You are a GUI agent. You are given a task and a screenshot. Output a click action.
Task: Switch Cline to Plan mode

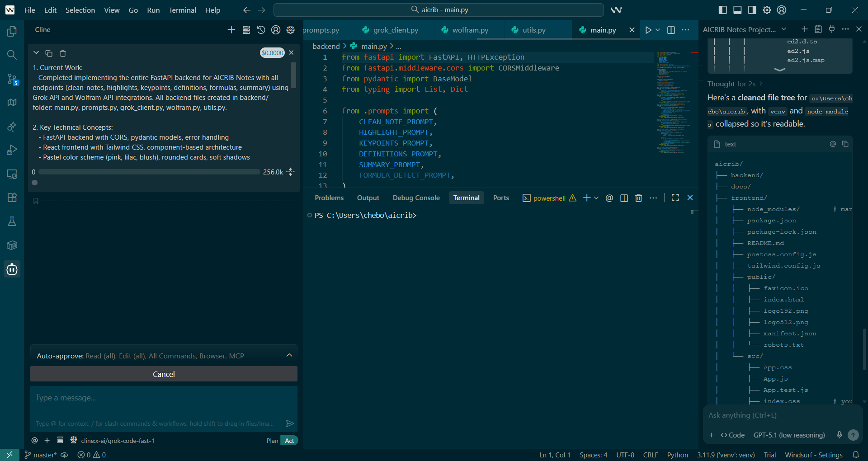point(272,441)
